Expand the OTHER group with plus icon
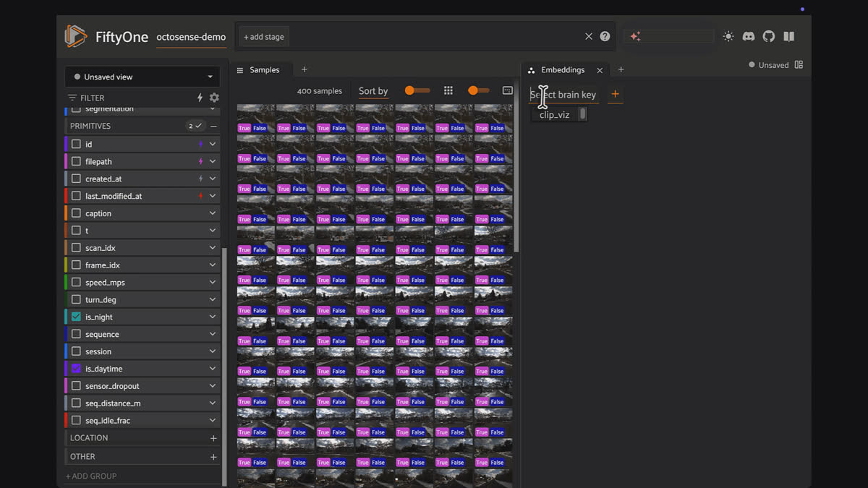 [x=213, y=457]
